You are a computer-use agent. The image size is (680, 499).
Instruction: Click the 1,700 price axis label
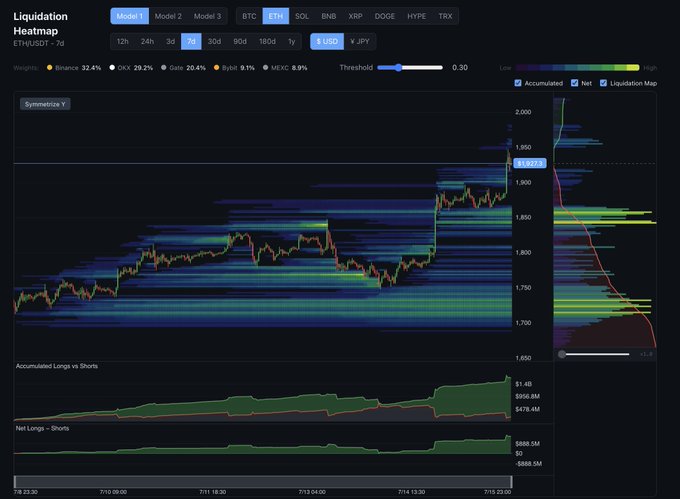click(x=523, y=323)
